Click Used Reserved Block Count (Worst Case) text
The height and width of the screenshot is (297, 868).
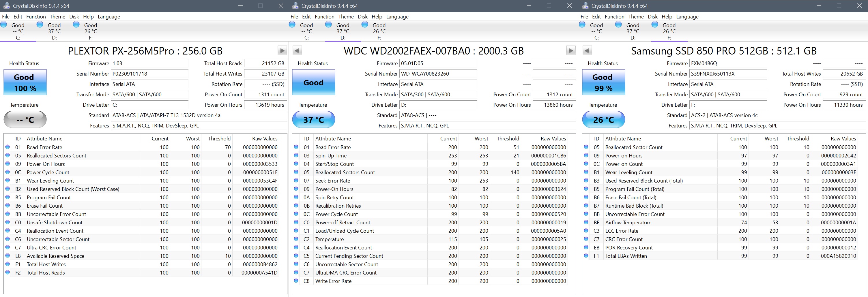73,189
